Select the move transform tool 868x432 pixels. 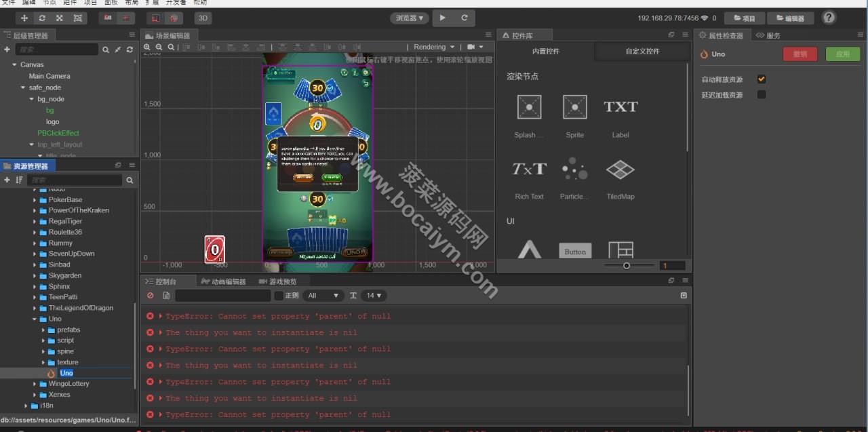25,18
